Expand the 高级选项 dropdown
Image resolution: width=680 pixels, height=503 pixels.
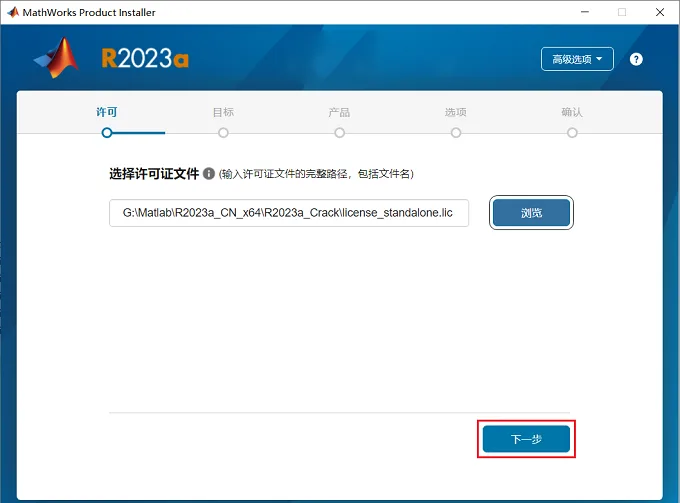coord(577,59)
